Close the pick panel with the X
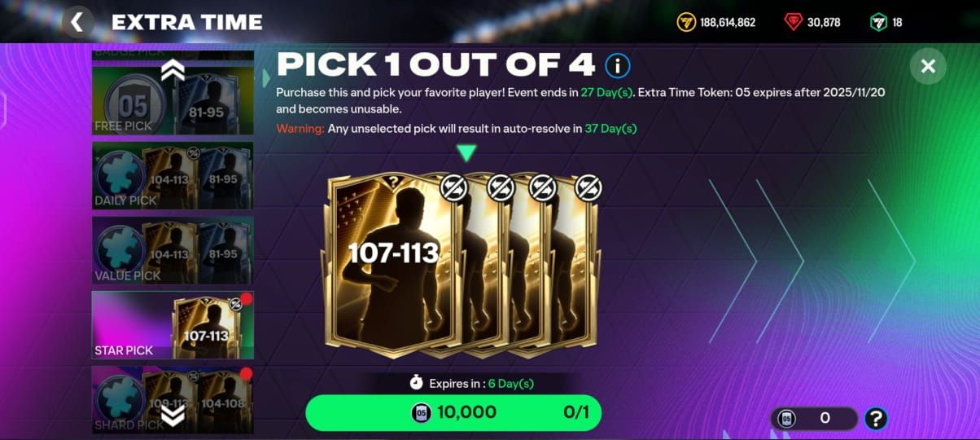 (928, 66)
